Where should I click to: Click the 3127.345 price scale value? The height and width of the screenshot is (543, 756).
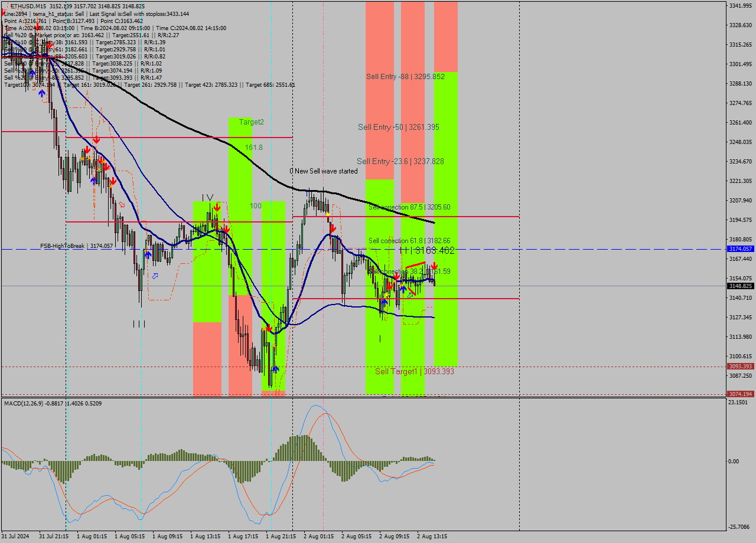pos(740,317)
